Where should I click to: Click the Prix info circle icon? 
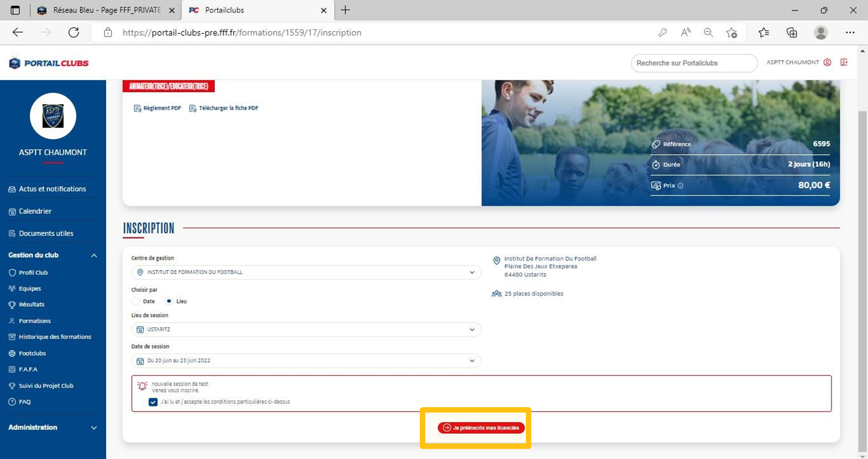click(680, 186)
